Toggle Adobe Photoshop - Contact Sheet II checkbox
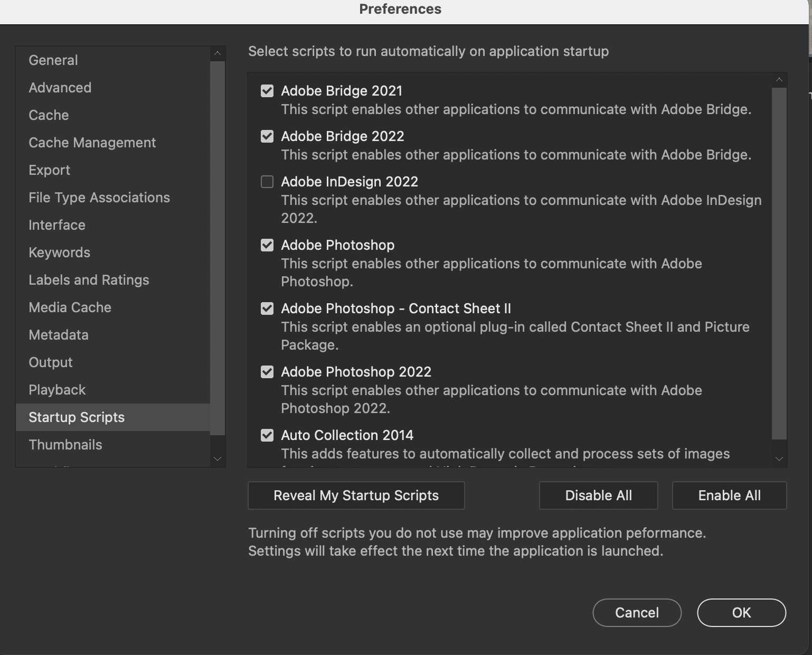This screenshot has height=655, width=812. pos(267,308)
